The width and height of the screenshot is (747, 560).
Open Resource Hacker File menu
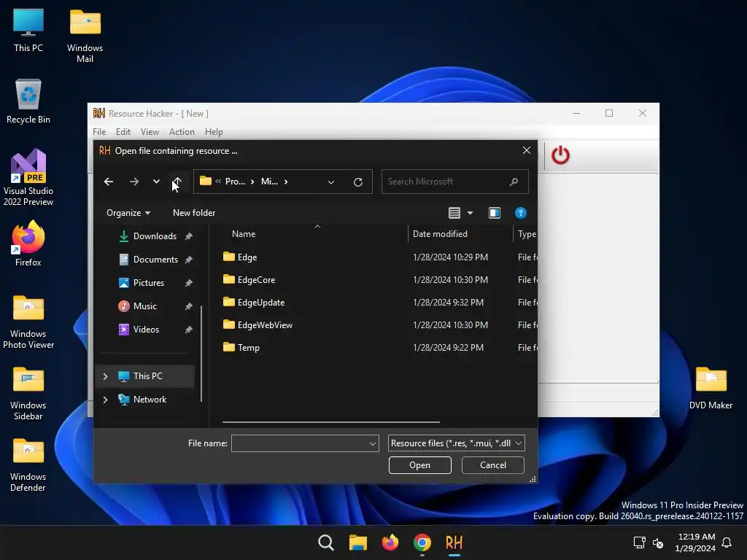click(99, 132)
